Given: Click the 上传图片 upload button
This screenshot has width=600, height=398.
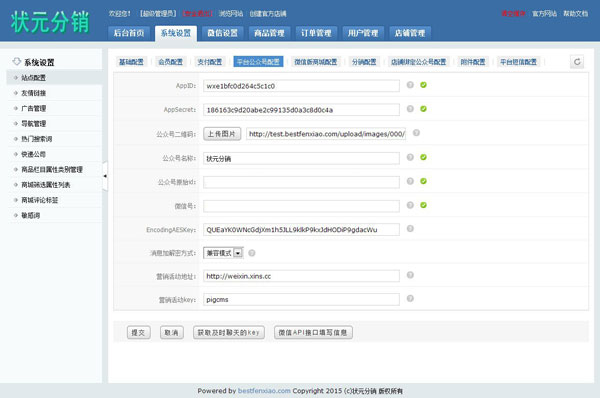Looking at the screenshot, I should (x=222, y=134).
